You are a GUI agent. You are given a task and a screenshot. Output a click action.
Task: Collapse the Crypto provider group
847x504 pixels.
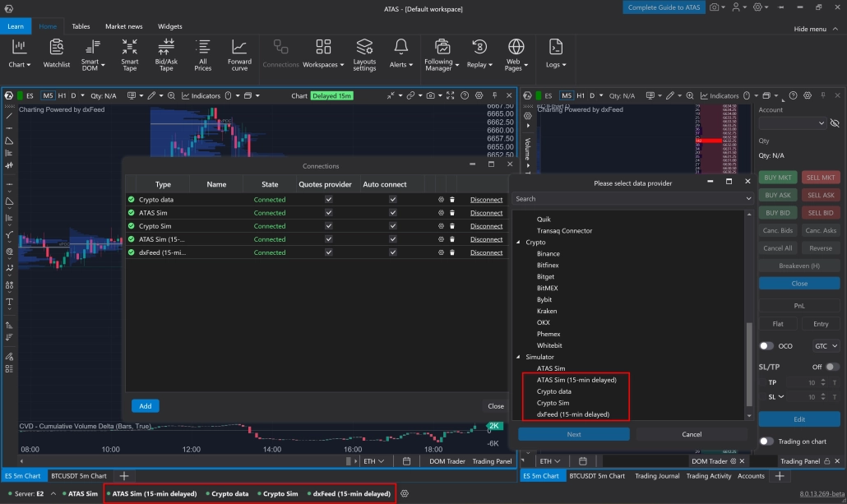tap(519, 243)
